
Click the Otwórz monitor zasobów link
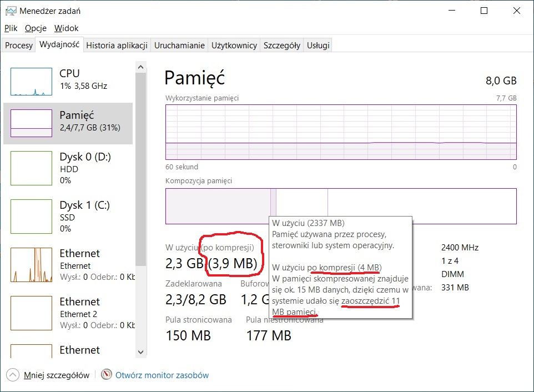pyautogui.click(x=162, y=375)
